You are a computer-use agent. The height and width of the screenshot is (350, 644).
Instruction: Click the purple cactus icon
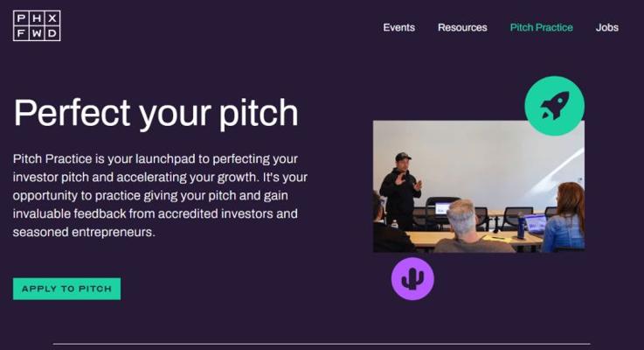412,279
